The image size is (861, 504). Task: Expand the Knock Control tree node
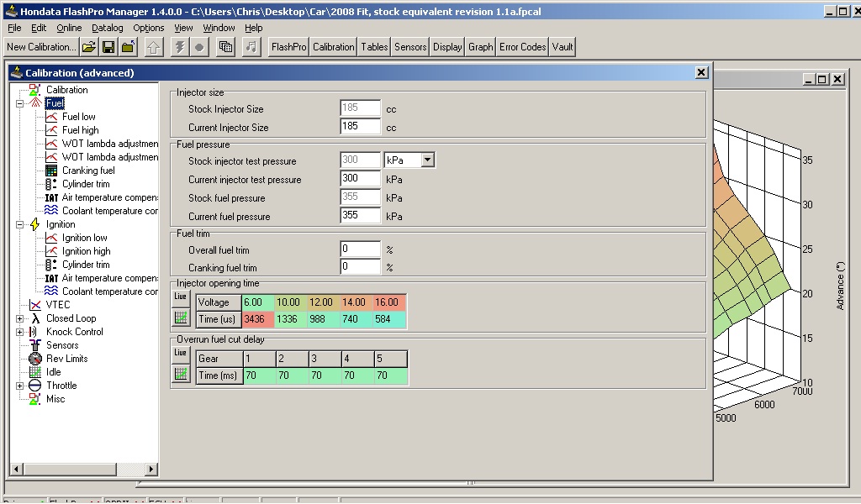(x=20, y=332)
